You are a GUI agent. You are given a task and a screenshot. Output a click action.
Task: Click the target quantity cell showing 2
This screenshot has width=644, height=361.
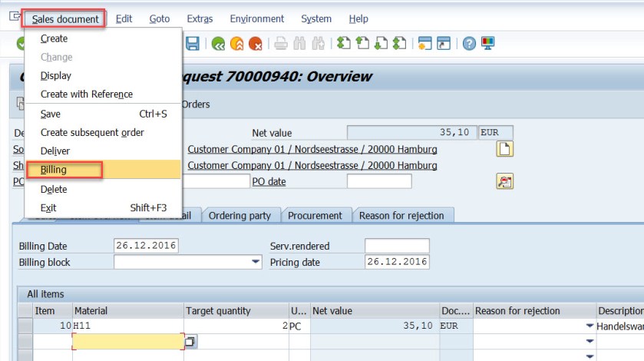coord(236,326)
